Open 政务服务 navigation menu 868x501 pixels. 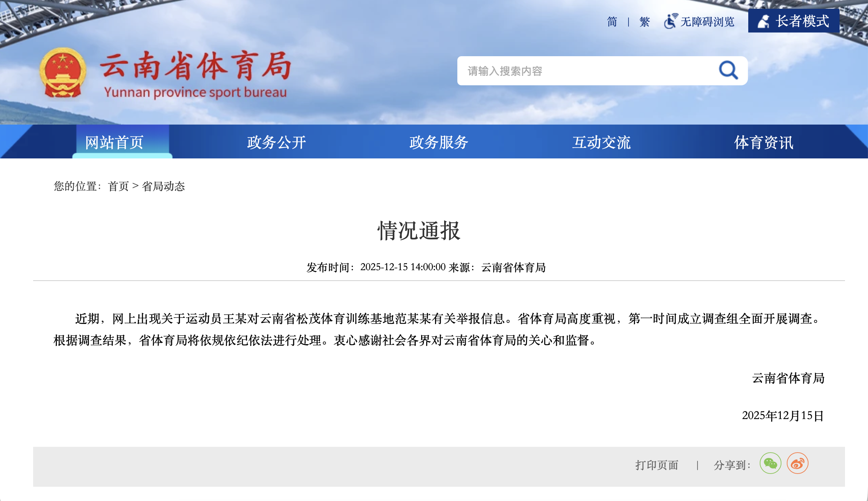click(x=439, y=143)
